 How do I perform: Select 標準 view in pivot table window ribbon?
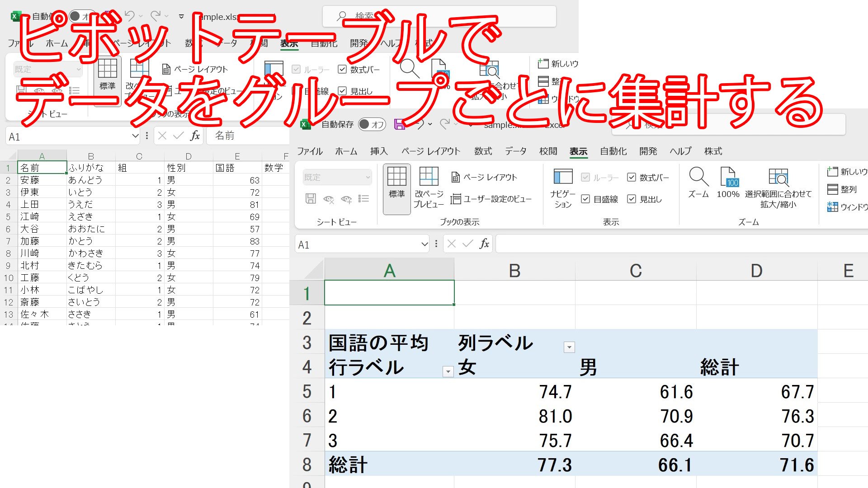pyautogui.click(x=396, y=188)
